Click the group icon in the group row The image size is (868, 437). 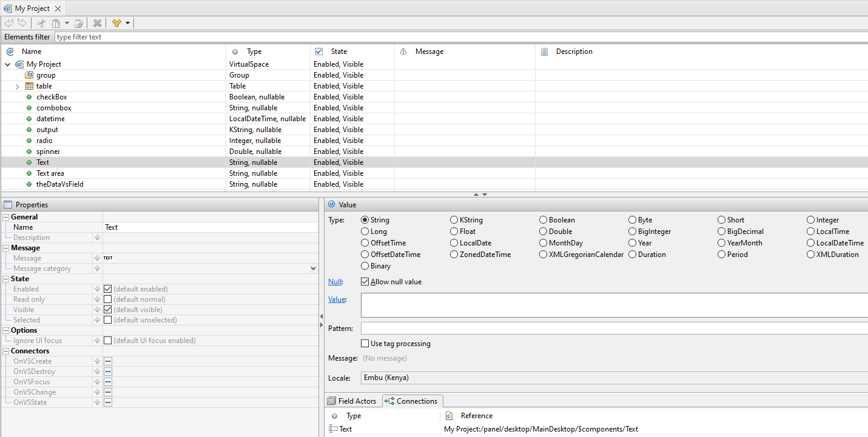click(x=29, y=75)
